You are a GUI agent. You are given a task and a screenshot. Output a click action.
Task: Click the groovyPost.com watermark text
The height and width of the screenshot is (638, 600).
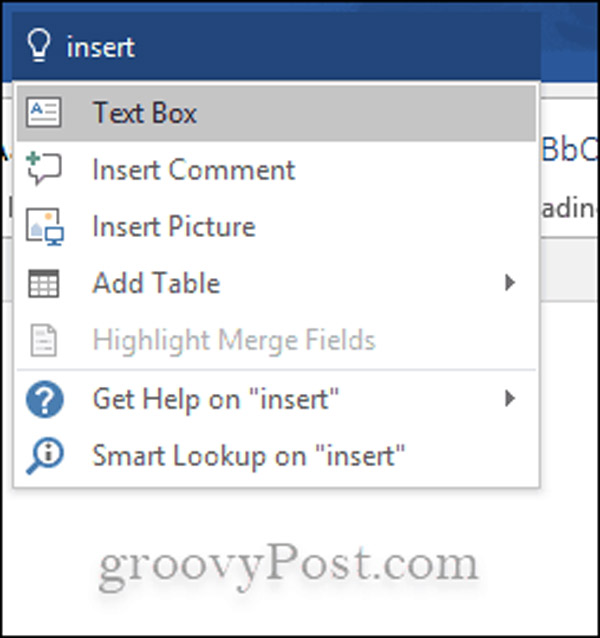point(288,566)
